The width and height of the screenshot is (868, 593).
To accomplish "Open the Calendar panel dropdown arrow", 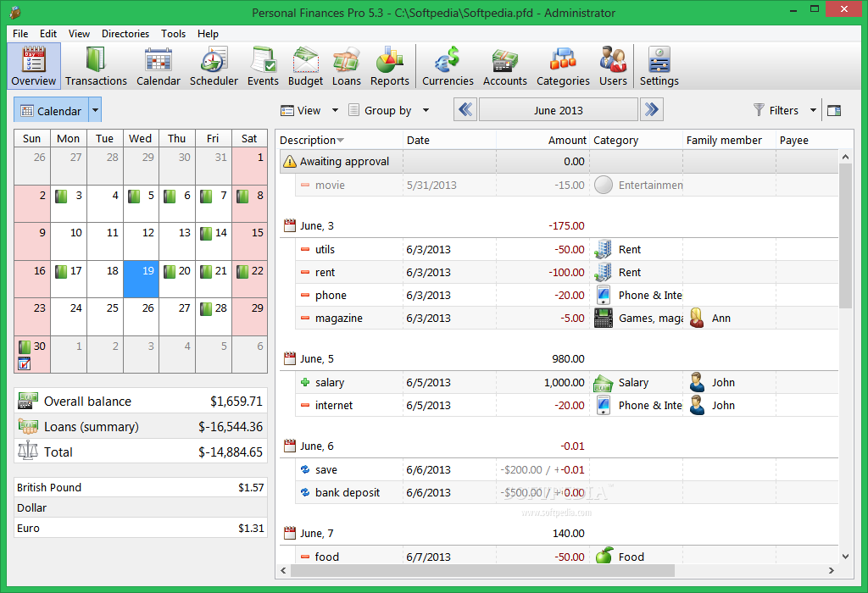I will click(x=95, y=111).
